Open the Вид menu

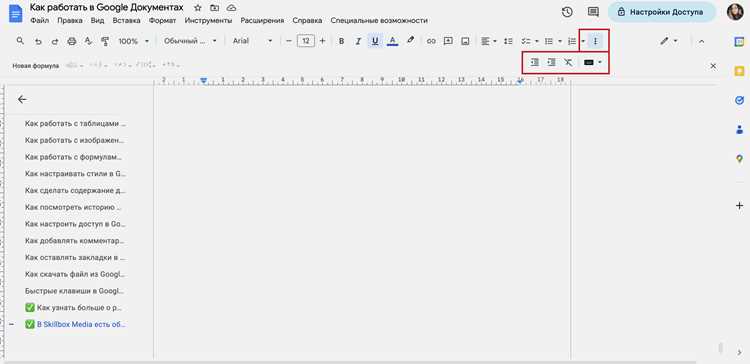point(98,21)
